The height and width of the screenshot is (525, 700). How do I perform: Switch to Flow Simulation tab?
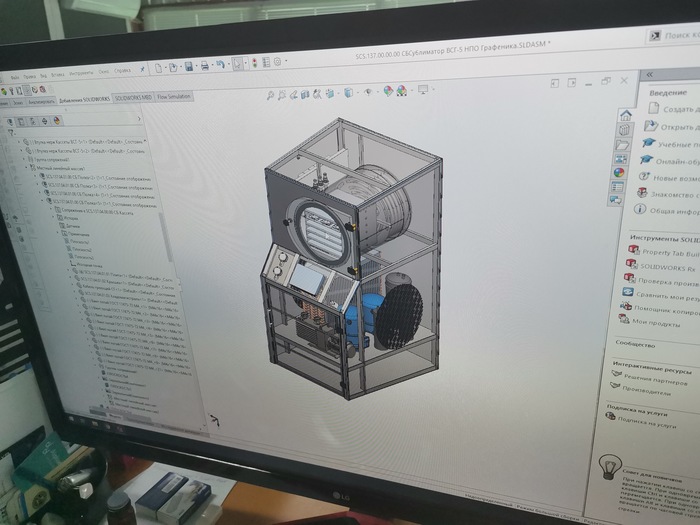[174, 96]
